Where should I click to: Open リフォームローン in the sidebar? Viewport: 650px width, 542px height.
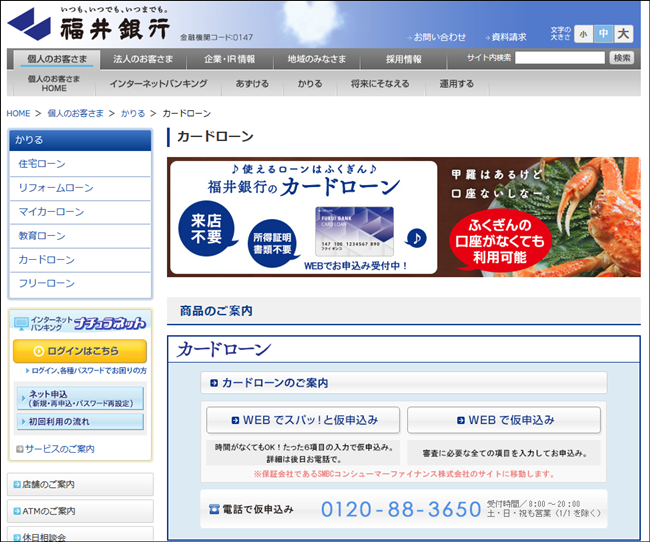click(x=80, y=188)
